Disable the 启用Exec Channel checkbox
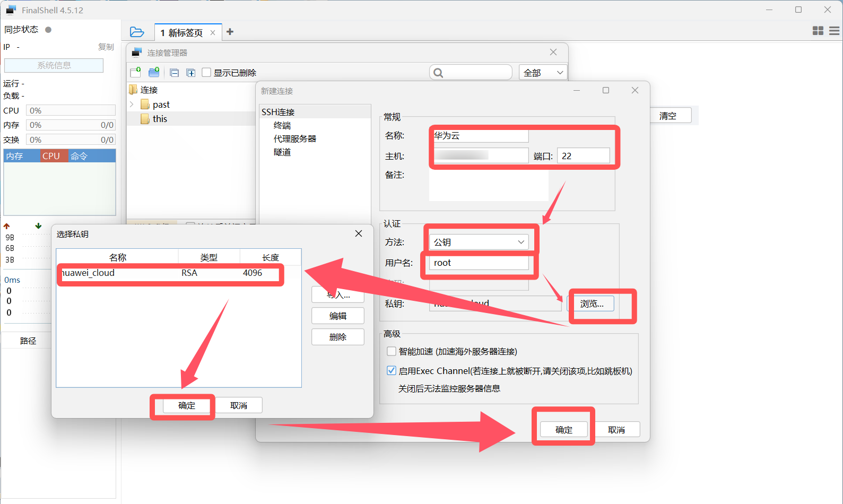 [x=392, y=371]
